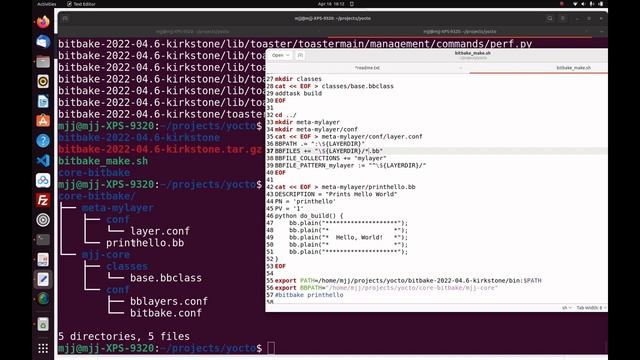This screenshot has height=360, width=640.
Task: Open system volume indicator in top bar
Action: coord(583,4)
